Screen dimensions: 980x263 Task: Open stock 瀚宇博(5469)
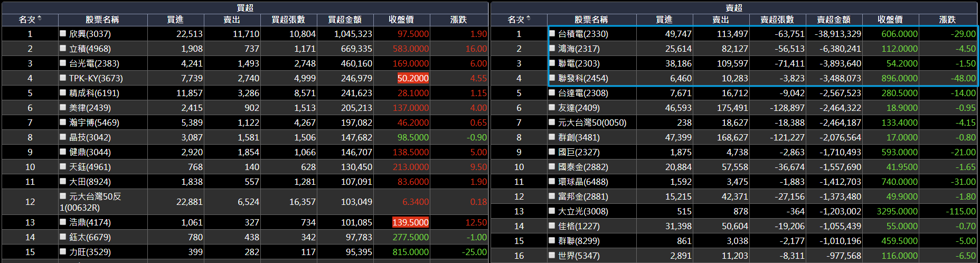tap(94, 123)
